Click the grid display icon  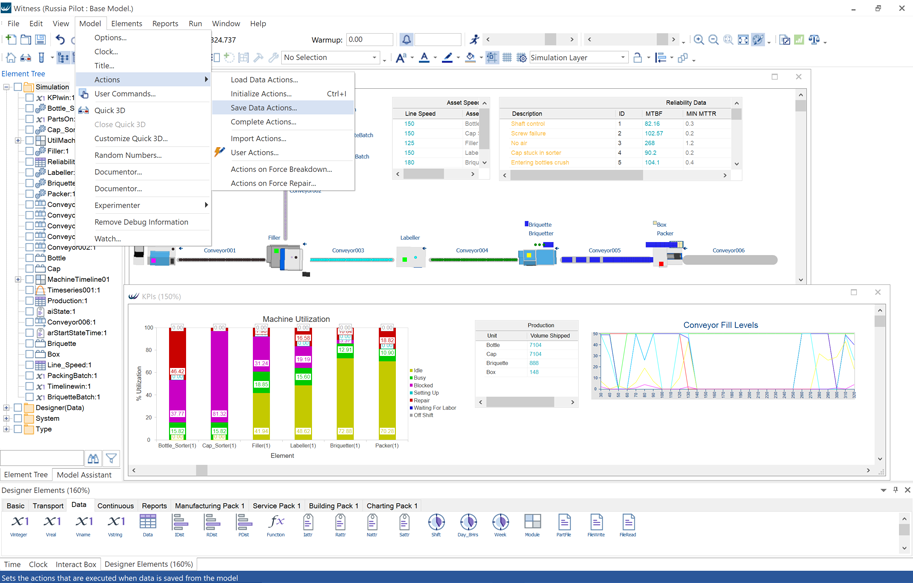(x=507, y=58)
